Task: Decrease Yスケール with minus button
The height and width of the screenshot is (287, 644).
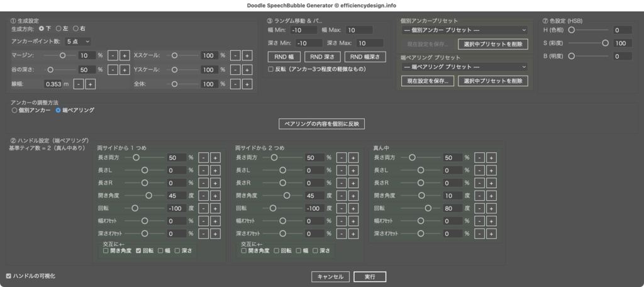Action: pos(235,70)
